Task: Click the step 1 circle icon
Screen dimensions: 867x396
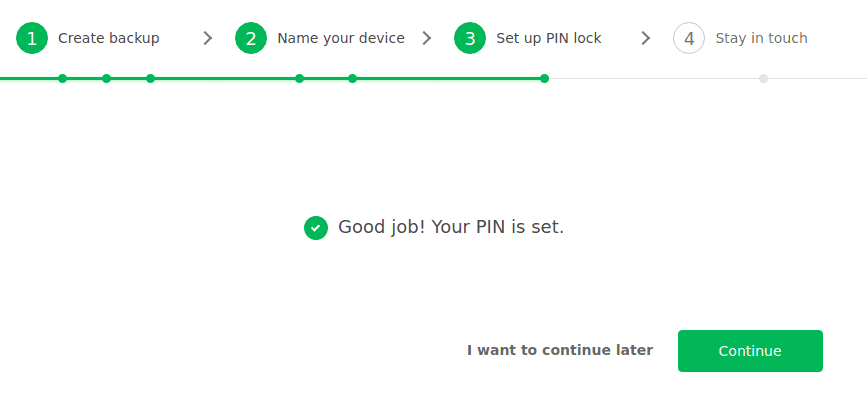Action: point(32,38)
